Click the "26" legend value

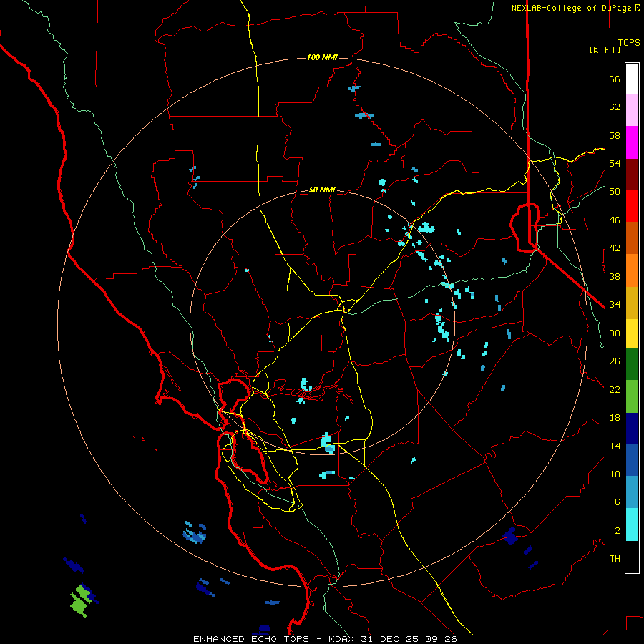click(615, 361)
